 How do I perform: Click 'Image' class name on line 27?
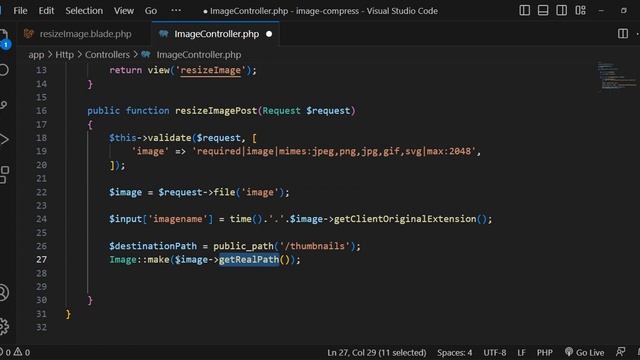(122, 260)
